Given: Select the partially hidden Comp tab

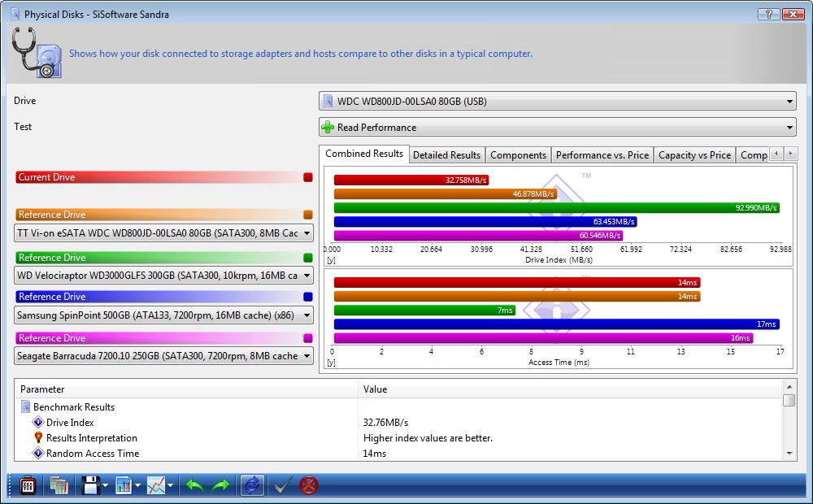Looking at the screenshot, I should click(753, 155).
